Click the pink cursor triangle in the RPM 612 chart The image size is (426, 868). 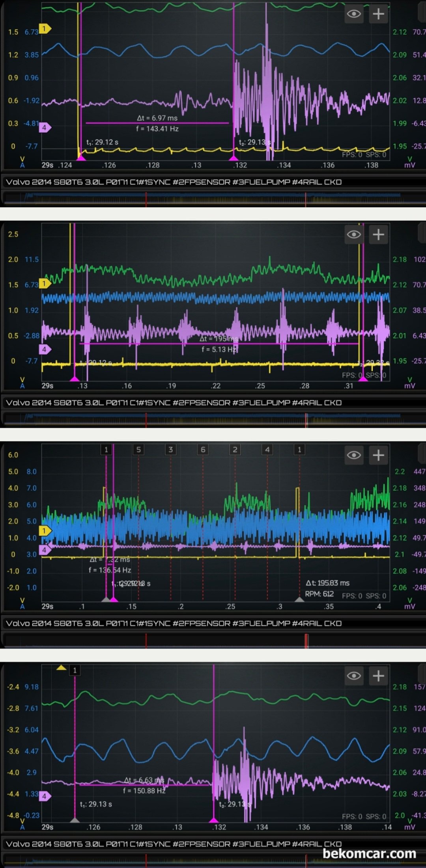click(x=114, y=599)
